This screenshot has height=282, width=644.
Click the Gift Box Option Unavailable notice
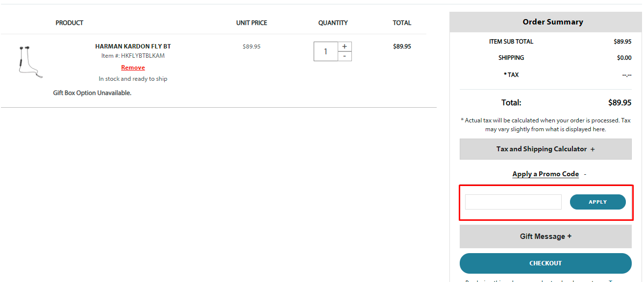92,93
